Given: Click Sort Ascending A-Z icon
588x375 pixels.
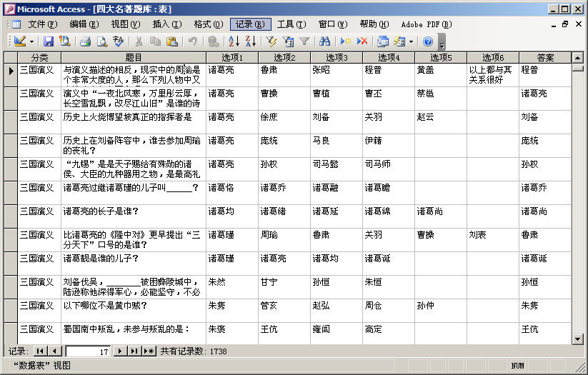Looking at the screenshot, I should tap(234, 41).
